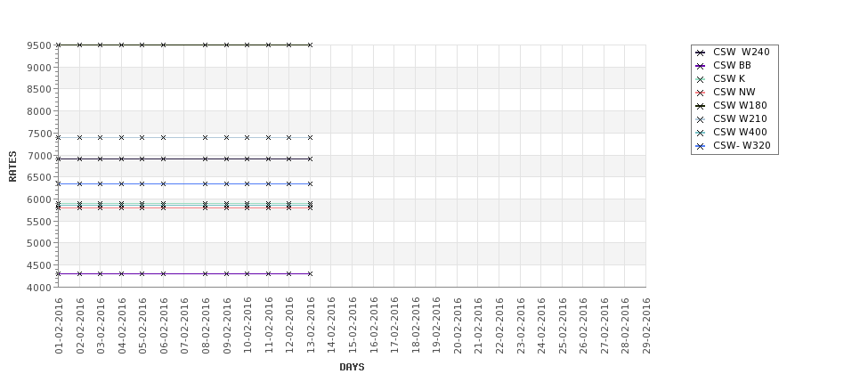Click the 26-02-2016 date label
This screenshot has width=868, height=382.
click(x=583, y=326)
